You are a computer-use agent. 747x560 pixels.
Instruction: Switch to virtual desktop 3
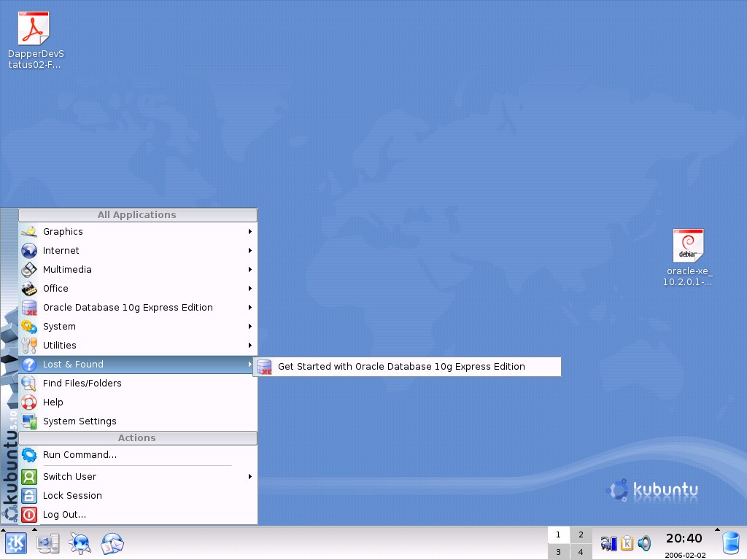[x=558, y=552]
